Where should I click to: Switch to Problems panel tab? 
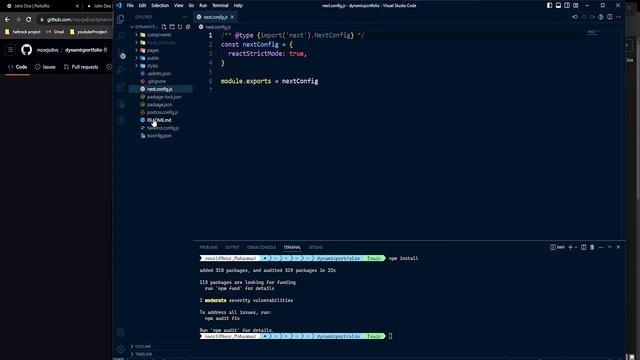(x=209, y=247)
